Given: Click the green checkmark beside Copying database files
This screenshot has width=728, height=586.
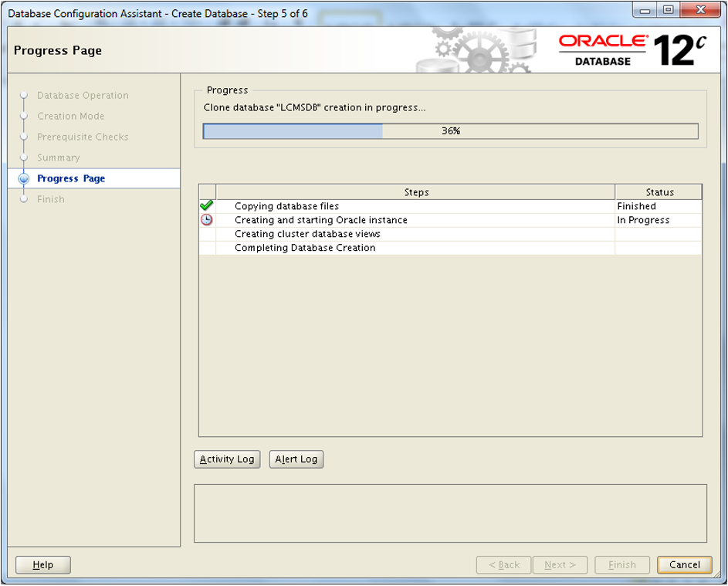Looking at the screenshot, I should pos(207,205).
